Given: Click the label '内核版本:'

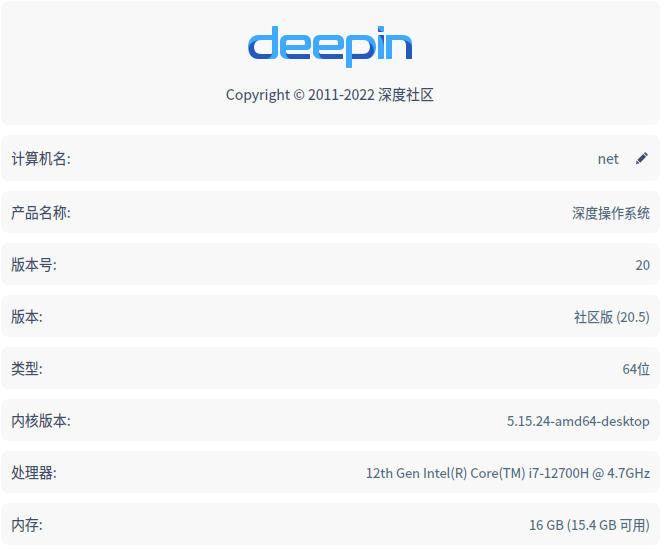Looking at the screenshot, I should 41,421.
